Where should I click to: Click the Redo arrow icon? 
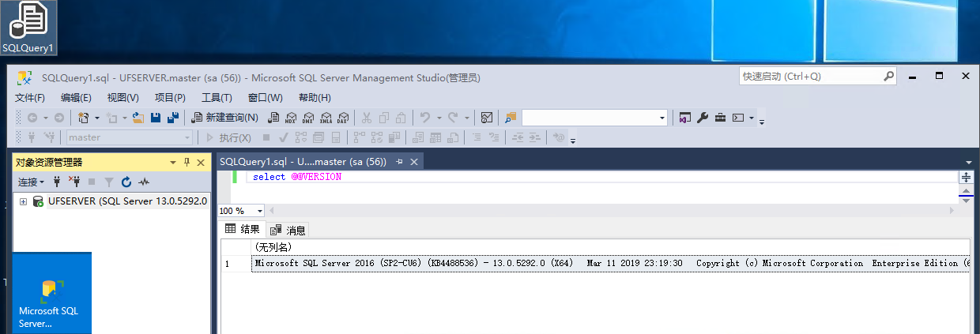pyautogui.click(x=454, y=118)
